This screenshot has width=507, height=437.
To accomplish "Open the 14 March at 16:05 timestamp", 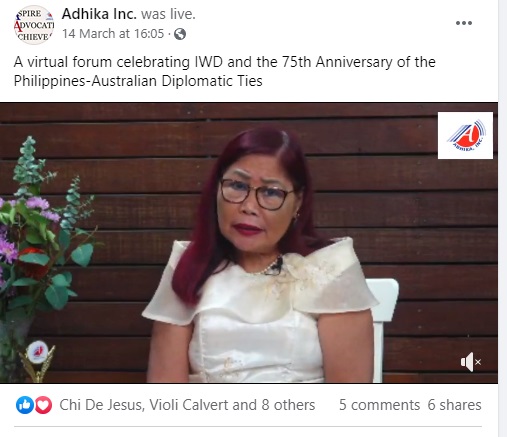I will click(113, 34).
